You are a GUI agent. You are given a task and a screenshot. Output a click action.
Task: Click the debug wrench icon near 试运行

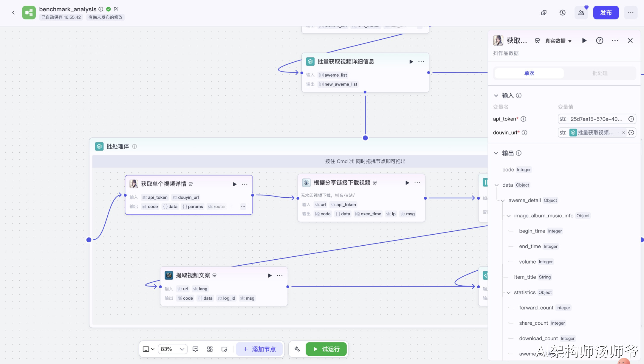pyautogui.click(x=297, y=349)
